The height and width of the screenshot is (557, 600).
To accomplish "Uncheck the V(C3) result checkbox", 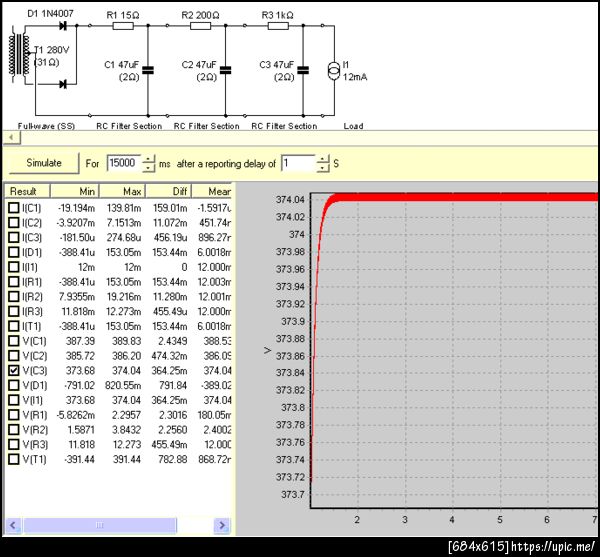I will click(14, 370).
